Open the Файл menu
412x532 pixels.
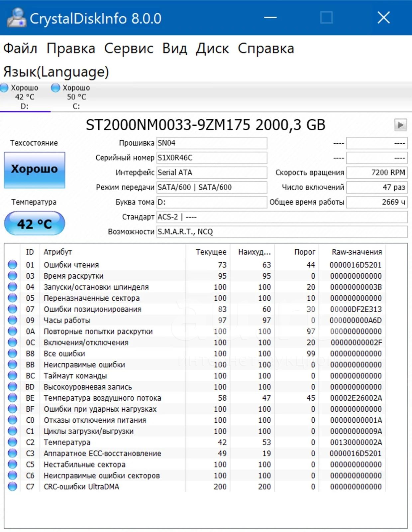click(20, 49)
